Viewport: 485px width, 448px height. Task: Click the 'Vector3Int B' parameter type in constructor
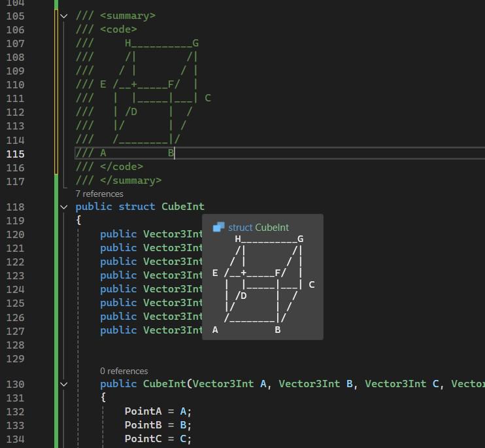(x=309, y=384)
